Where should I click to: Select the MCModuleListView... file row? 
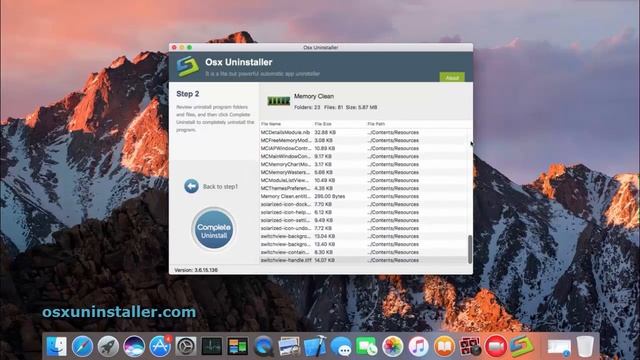(363, 180)
